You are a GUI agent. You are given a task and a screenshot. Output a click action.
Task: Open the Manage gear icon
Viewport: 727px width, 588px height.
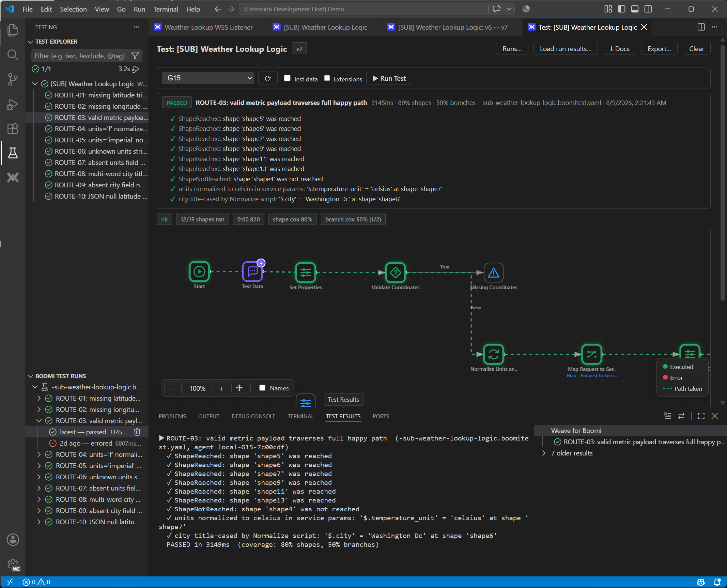[13, 564]
